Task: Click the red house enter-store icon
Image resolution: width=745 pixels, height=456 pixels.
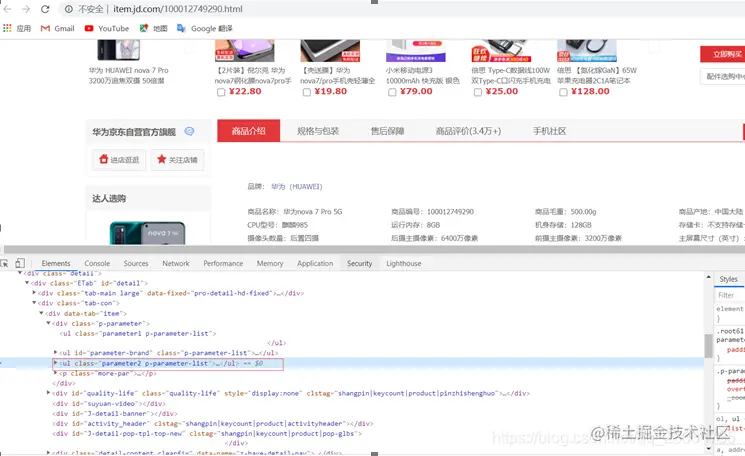Action: pos(104,159)
